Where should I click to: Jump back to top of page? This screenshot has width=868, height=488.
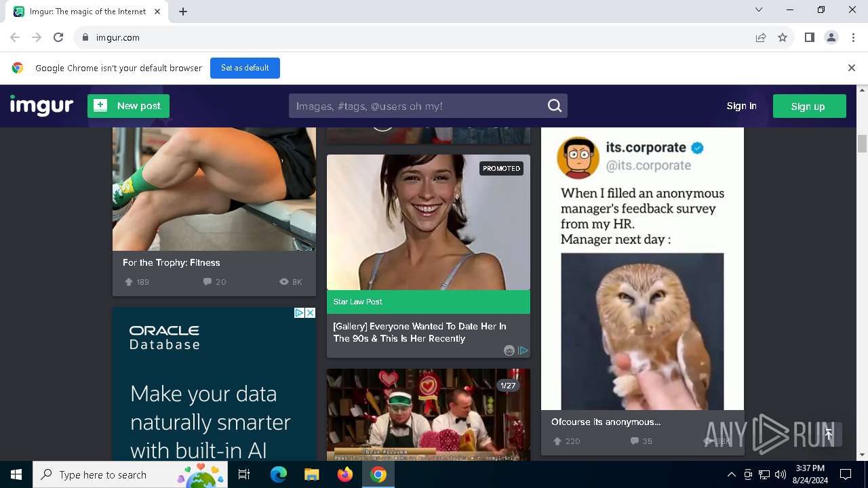(828, 434)
